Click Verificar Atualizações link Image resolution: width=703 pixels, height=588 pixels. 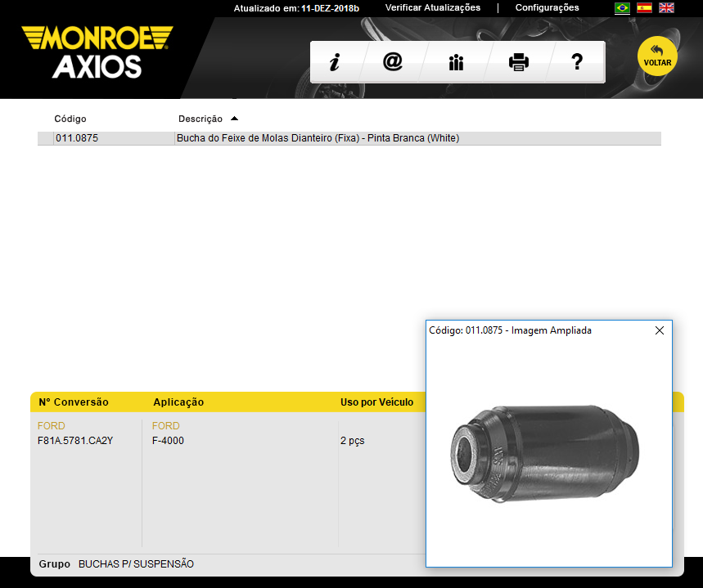433,8
